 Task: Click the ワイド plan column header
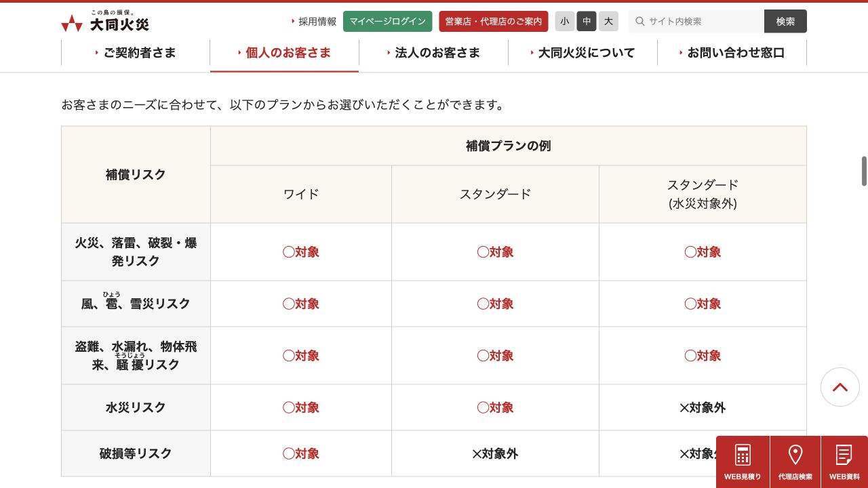(x=301, y=194)
